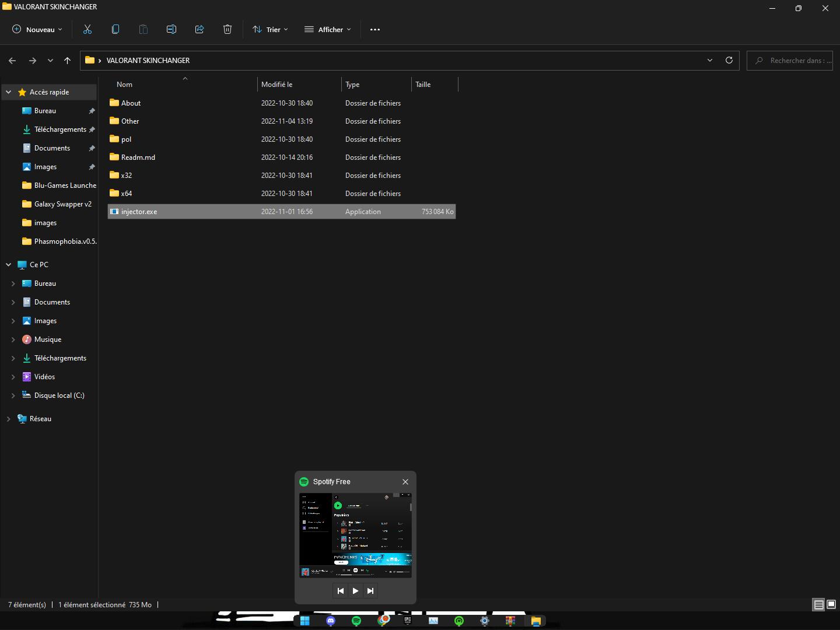840x630 pixels.
Task: Expand the Téléchargements node under Ce PC
Action: (x=13, y=358)
